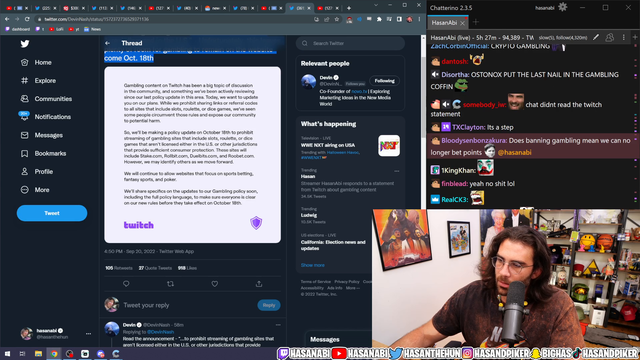Go back using the Thread back arrow
This screenshot has width=640, height=360.
pos(107,43)
